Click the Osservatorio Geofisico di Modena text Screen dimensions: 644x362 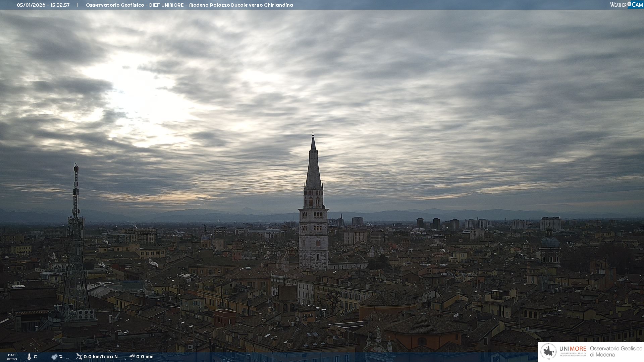(x=616, y=351)
